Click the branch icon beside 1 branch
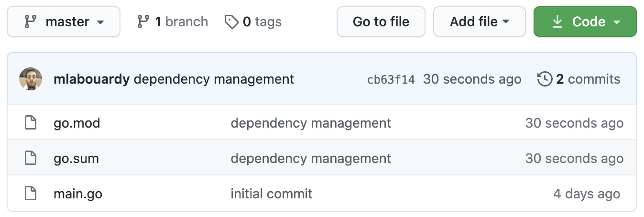Screen dimensions: 644x217 (143, 22)
